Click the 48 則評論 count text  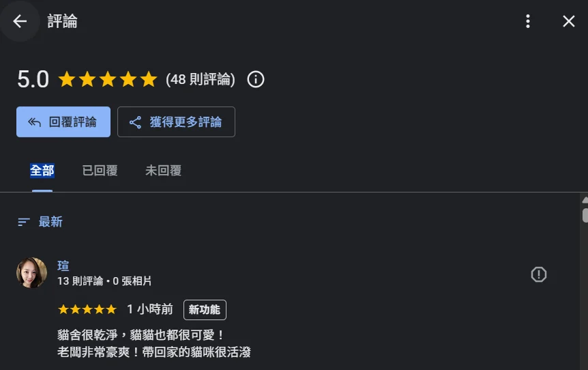201,80
